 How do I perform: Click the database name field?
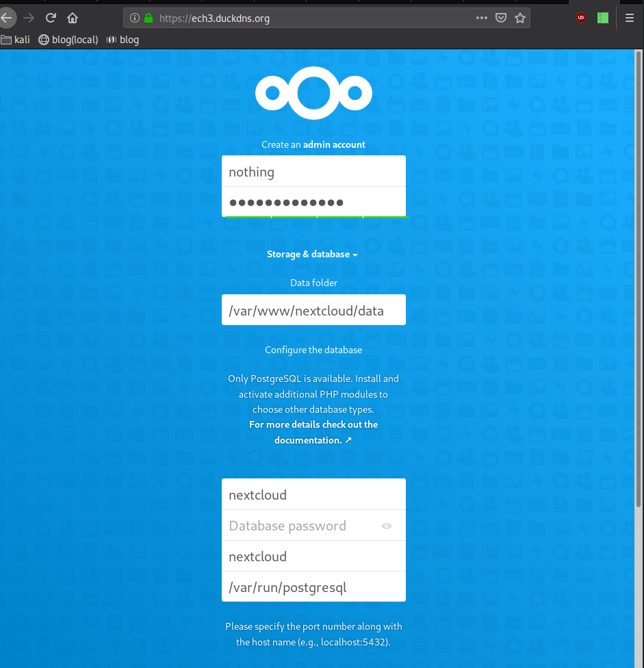tap(313, 556)
